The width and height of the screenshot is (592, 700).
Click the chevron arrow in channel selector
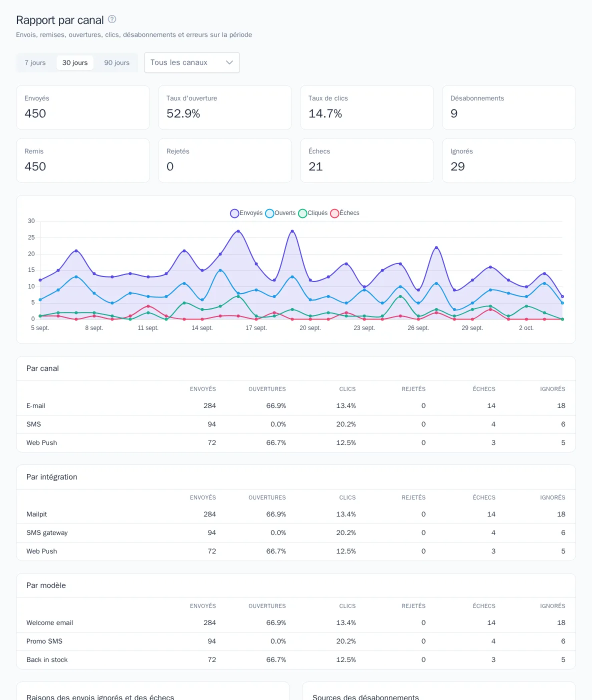pos(229,62)
